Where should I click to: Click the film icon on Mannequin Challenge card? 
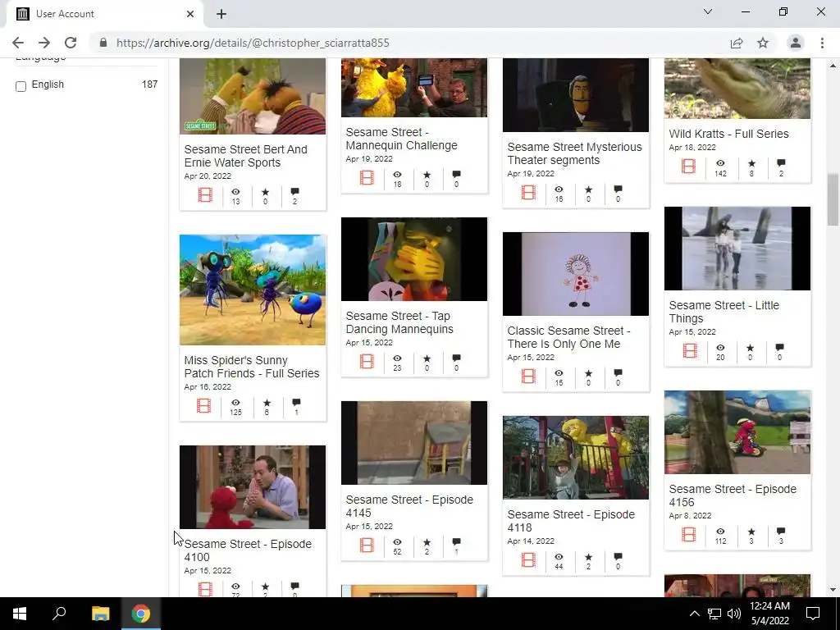click(x=367, y=177)
